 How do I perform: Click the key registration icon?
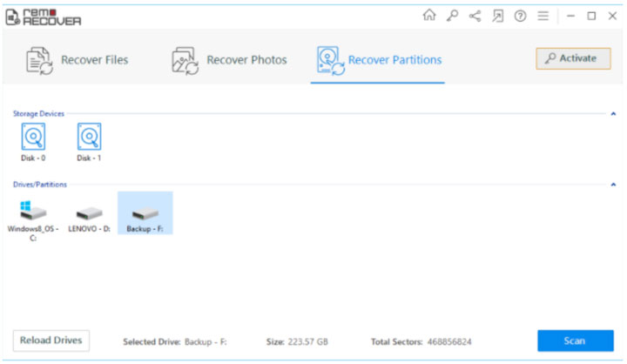(452, 16)
